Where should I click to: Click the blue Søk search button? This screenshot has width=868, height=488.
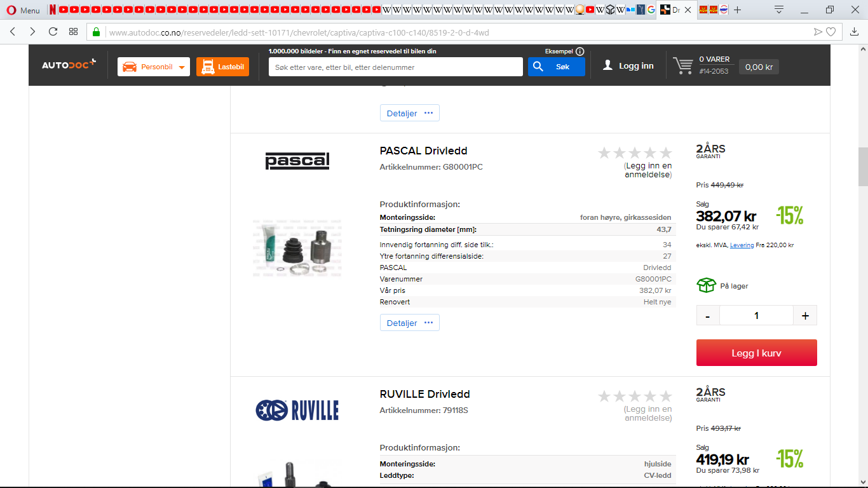tap(556, 67)
